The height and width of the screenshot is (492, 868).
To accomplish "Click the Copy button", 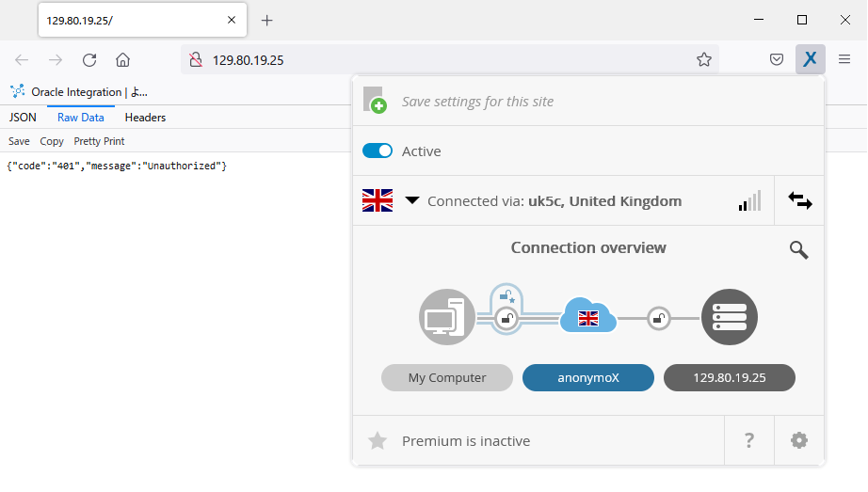I will 52,141.
